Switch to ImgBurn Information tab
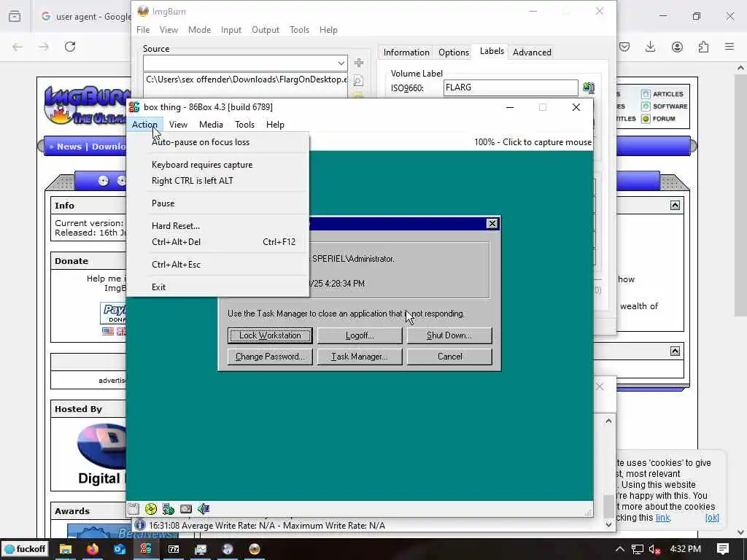The height and width of the screenshot is (560, 747). click(406, 52)
